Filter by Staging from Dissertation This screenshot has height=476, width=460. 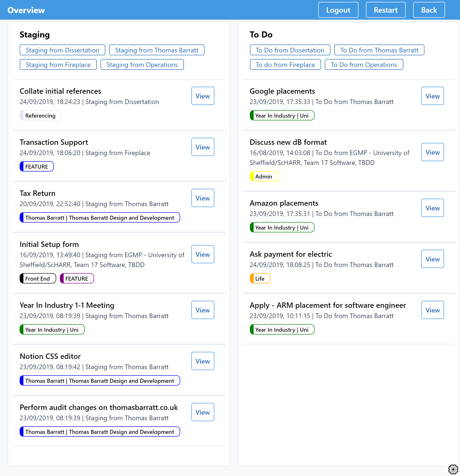click(62, 50)
